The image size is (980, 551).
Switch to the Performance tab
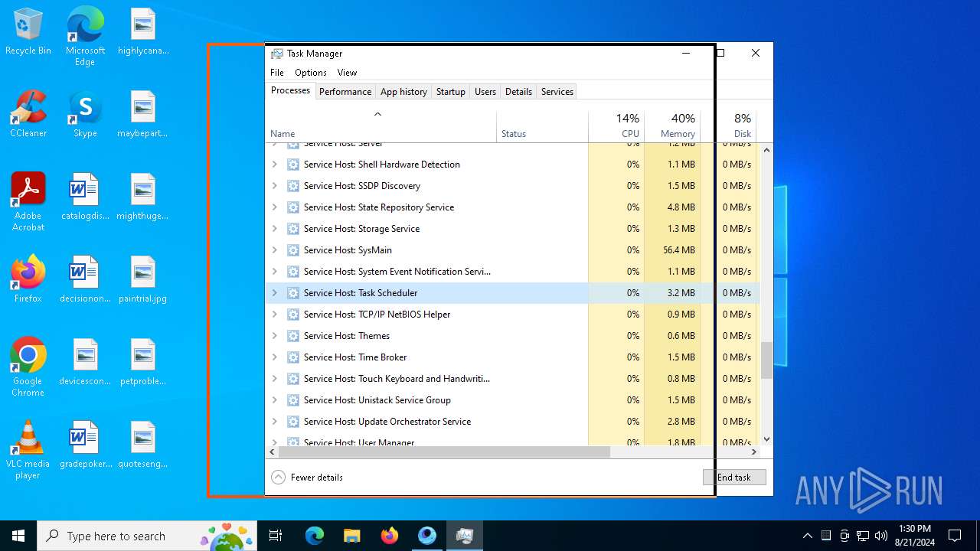pos(345,92)
